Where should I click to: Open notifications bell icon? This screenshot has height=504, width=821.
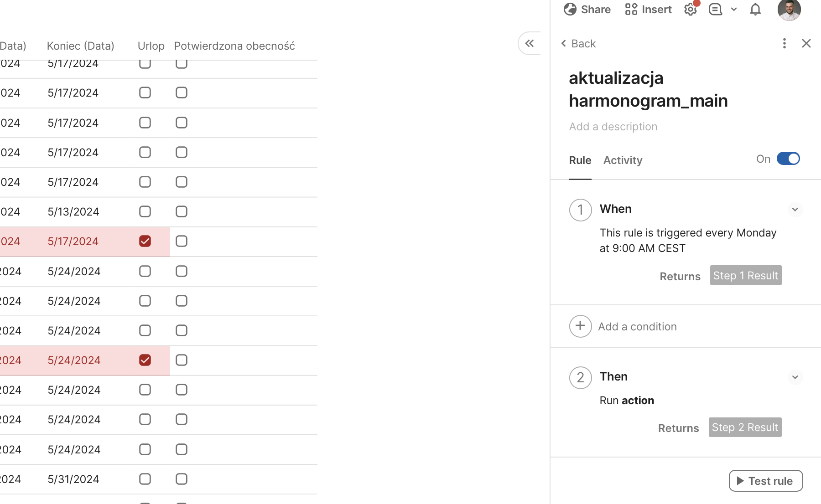coord(755,9)
